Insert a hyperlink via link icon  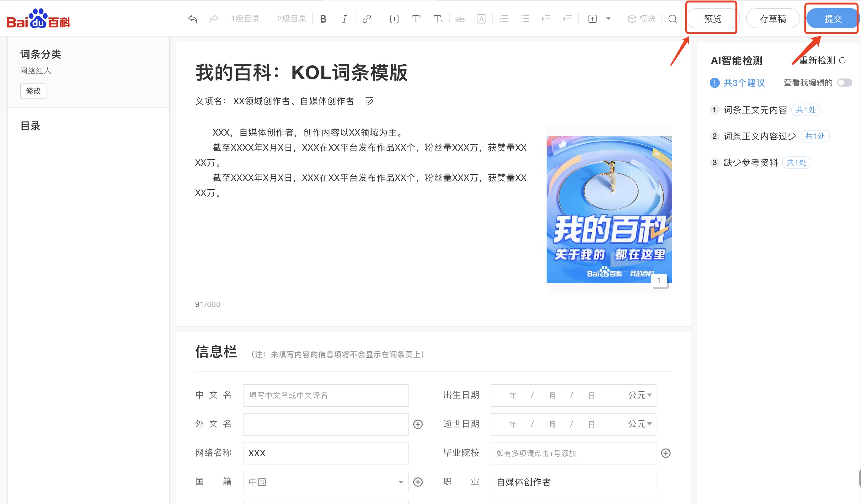(x=366, y=19)
